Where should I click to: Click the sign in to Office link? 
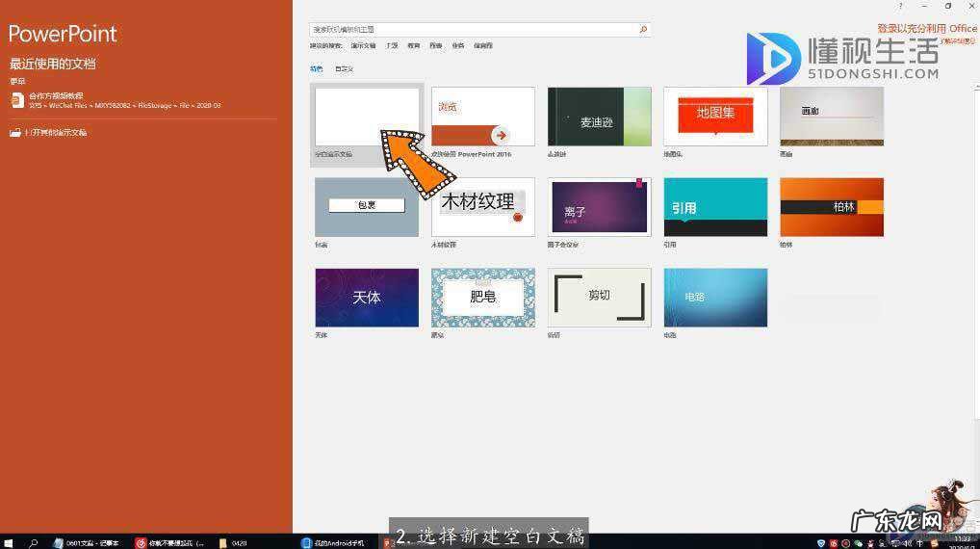coord(926,29)
